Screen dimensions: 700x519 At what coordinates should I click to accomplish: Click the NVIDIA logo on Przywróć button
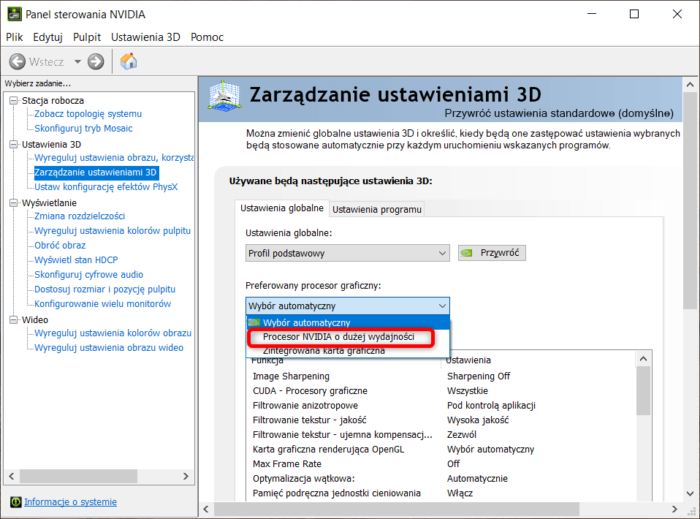(467, 253)
